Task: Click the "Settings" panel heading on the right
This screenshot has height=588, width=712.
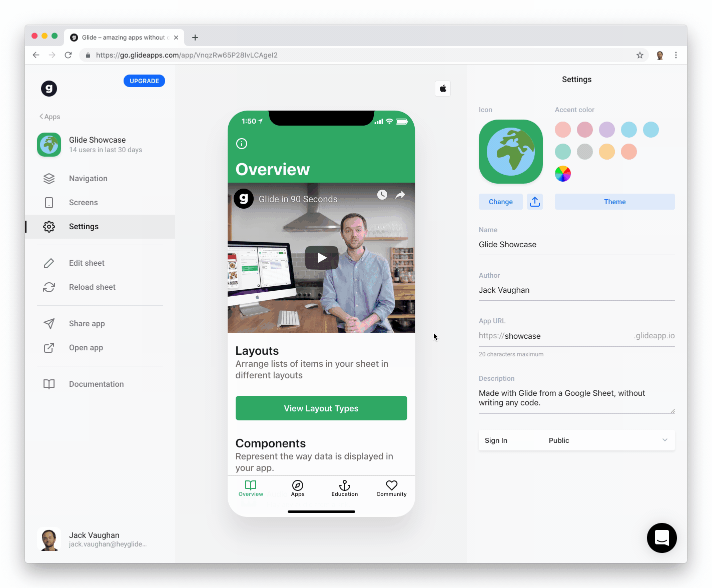Action: [x=577, y=80]
